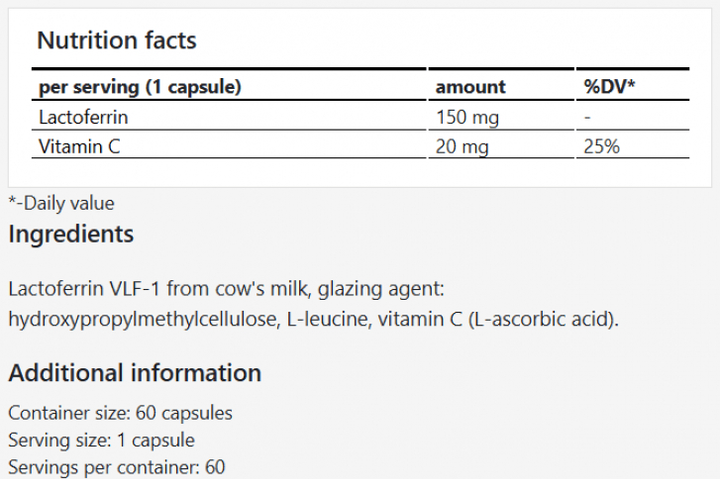The width and height of the screenshot is (720, 479).
Task: Click the 20 mg amount cell
Action: (x=463, y=147)
